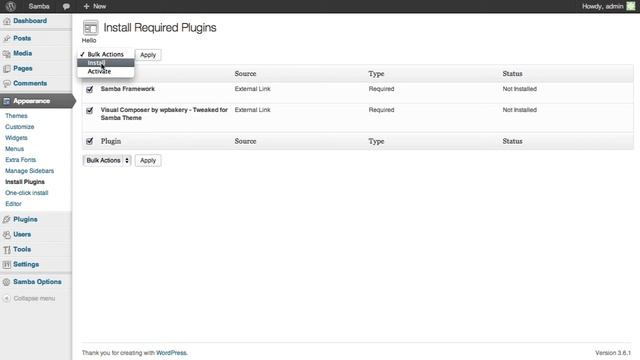Open the Menus submenu item
Screen dimensions: 640x360
(x=15, y=149)
